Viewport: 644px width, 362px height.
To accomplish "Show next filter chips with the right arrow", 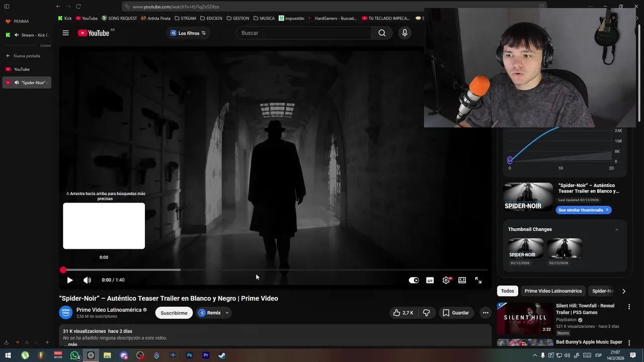I will tap(624, 291).
